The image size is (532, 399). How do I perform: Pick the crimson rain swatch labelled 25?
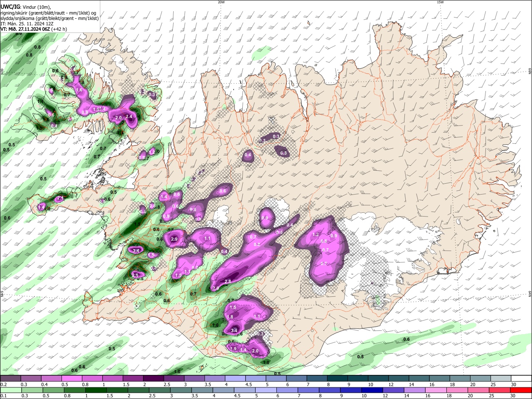click(x=500, y=390)
